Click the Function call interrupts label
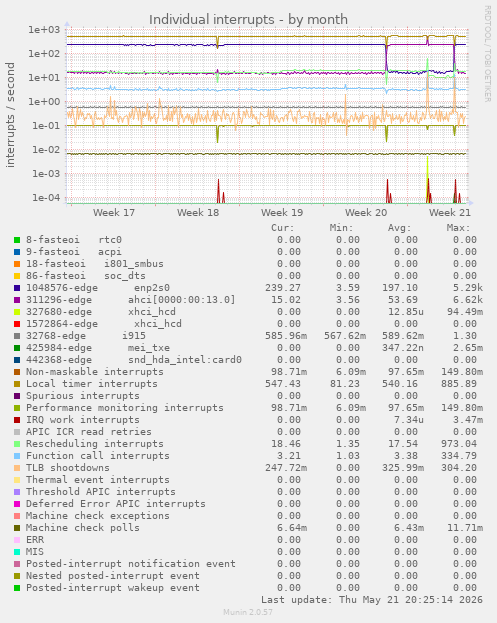 (98, 456)
